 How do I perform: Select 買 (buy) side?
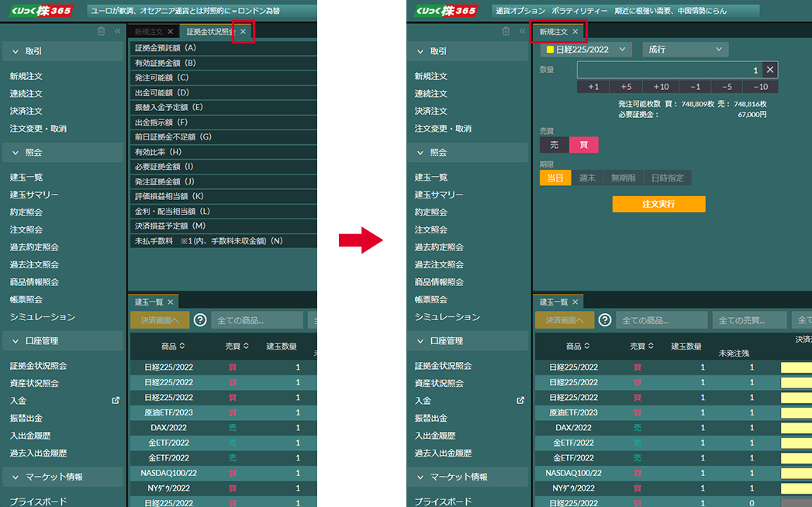(x=584, y=145)
